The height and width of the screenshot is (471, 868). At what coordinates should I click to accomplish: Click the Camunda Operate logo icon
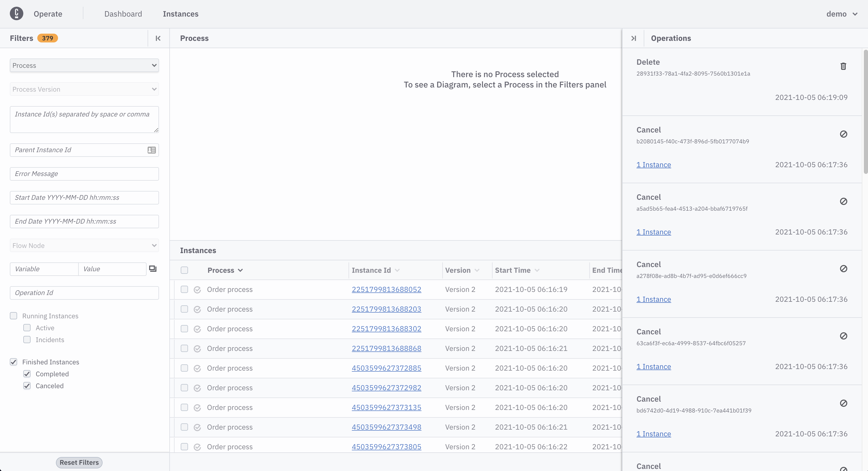click(x=17, y=14)
